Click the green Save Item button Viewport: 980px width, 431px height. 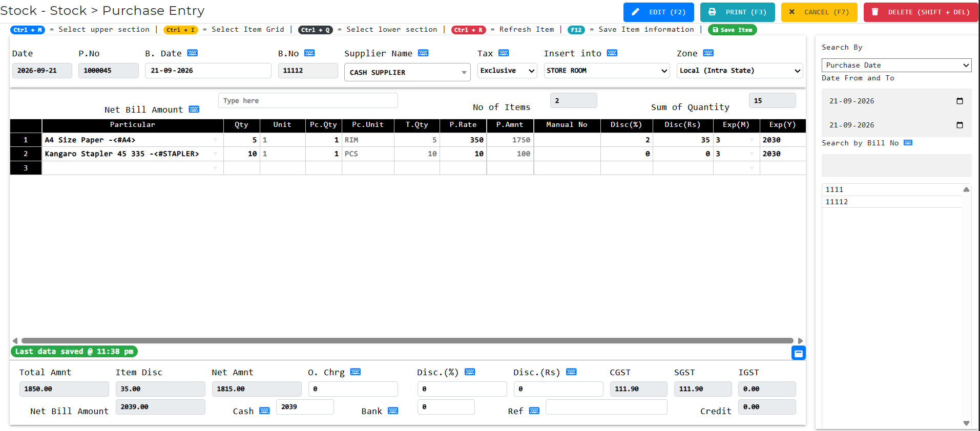(733, 30)
